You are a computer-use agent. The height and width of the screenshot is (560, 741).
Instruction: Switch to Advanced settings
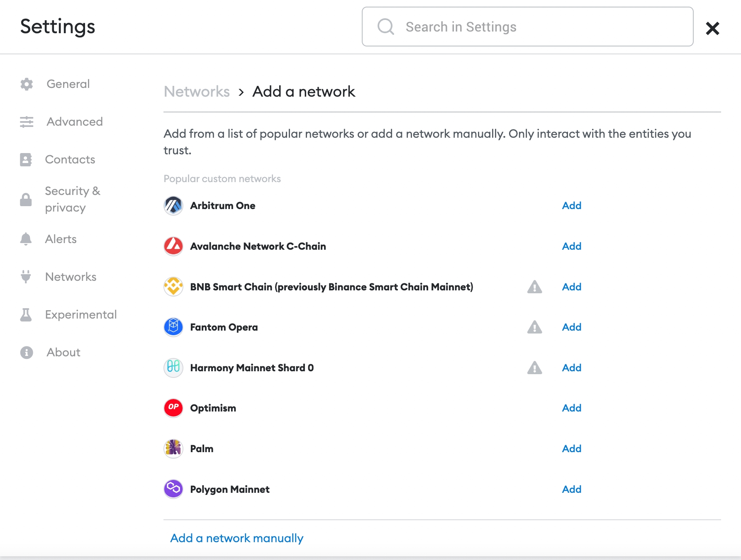pyautogui.click(x=74, y=122)
